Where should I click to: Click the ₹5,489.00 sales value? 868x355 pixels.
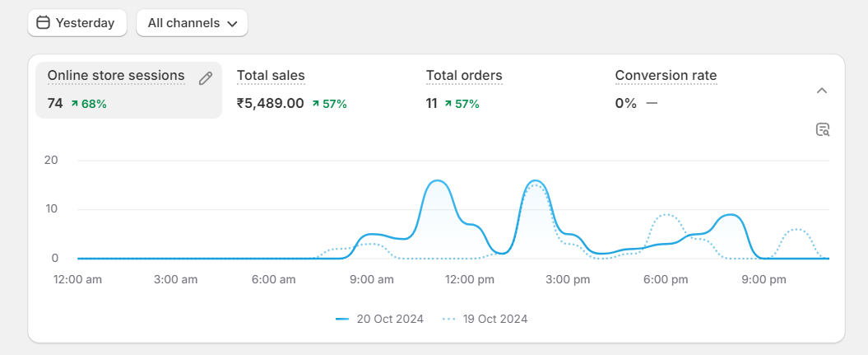271,104
